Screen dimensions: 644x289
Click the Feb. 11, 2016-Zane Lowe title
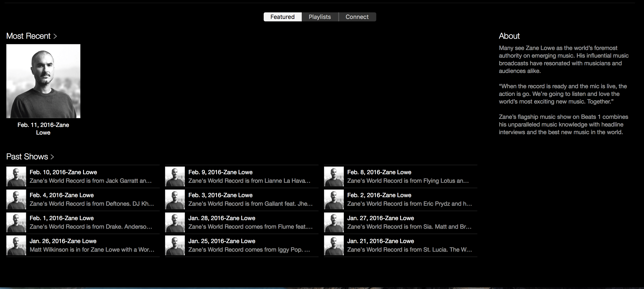click(x=43, y=129)
